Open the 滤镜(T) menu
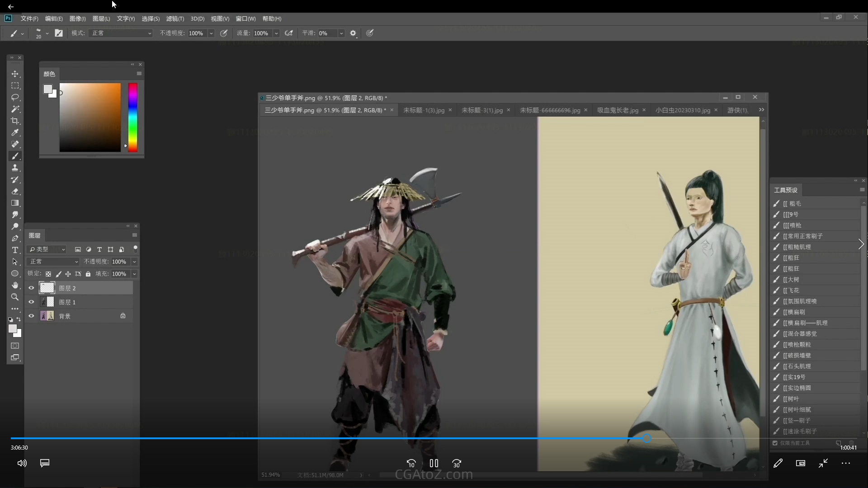 tap(175, 19)
